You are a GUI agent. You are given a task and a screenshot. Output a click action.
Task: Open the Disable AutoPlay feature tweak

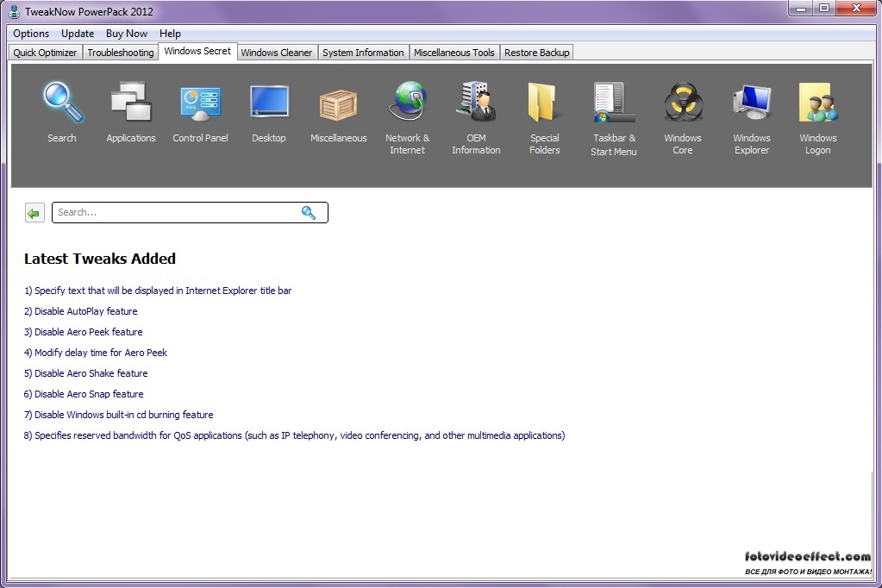[x=80, y=312]
